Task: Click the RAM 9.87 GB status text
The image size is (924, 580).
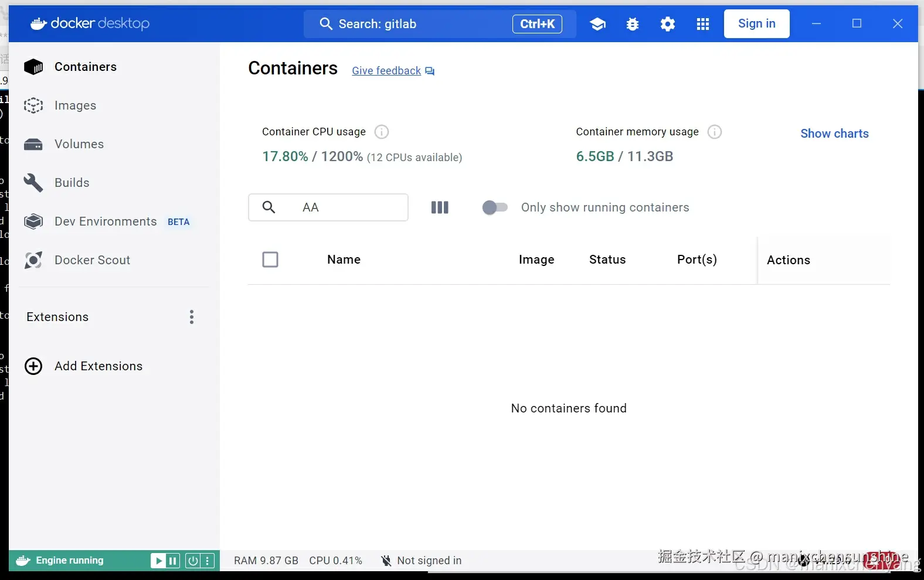Action: coord(266,561)
